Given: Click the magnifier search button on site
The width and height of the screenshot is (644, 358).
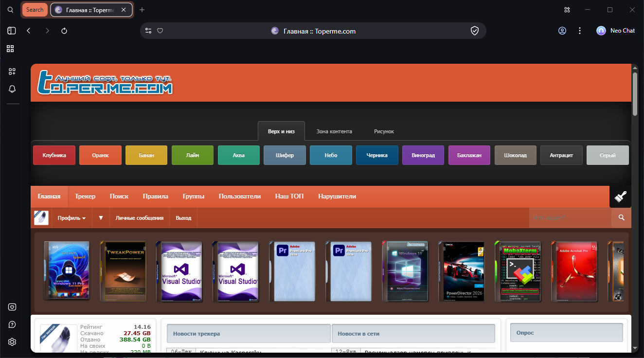Looking at the screenshot, I should (x=621, y=218).
